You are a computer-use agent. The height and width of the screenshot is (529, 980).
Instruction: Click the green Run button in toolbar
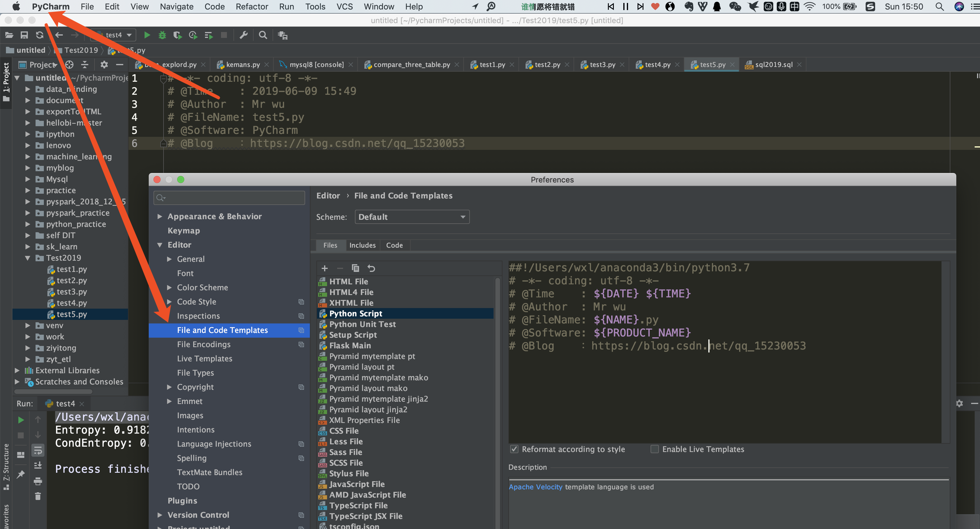tap(147, 35)
